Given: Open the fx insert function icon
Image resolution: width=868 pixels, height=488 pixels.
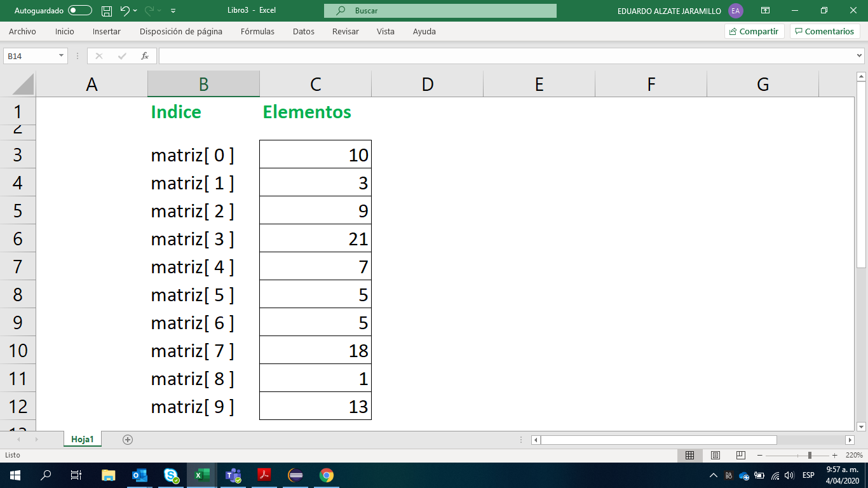Looking at the screenshot, I should click(143, 55).
